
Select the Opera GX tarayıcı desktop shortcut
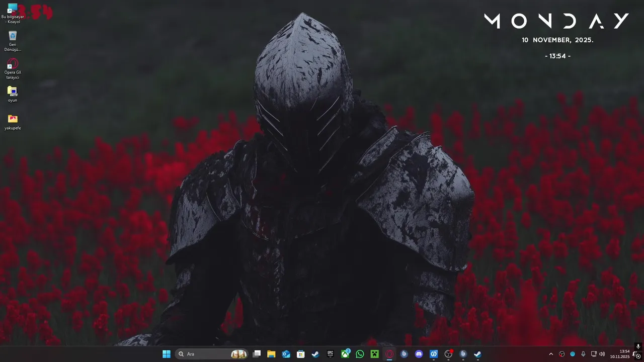click(x=13, y=69)
